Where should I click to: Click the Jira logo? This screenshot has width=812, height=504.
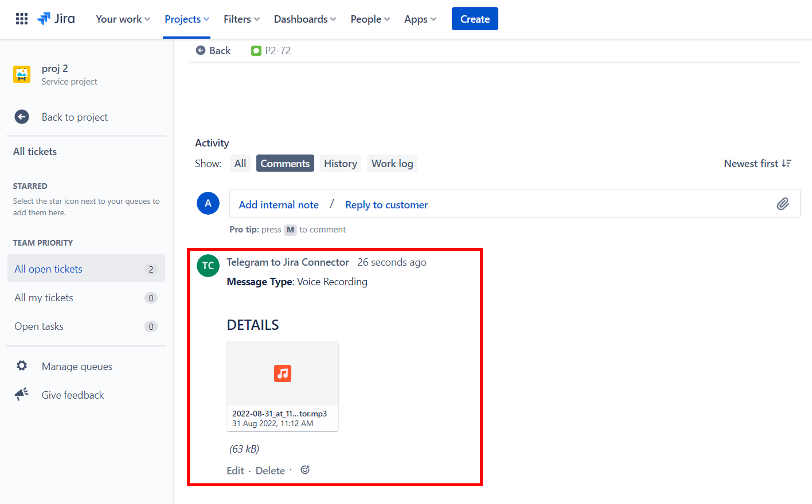pos(56,19)
